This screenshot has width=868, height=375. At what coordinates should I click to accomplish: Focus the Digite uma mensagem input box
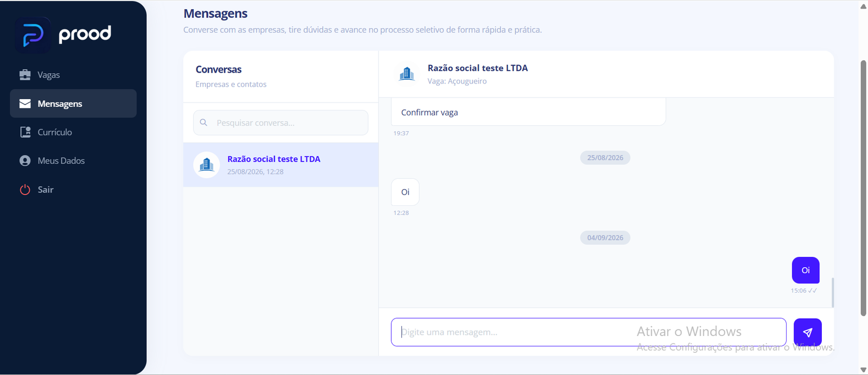click(589, 332)
